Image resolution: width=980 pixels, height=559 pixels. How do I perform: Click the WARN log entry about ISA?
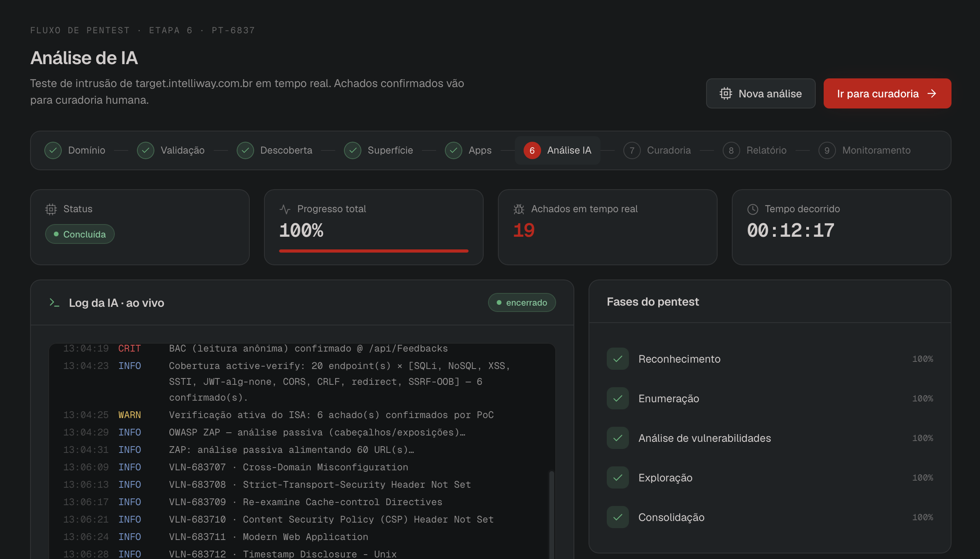point(302,415)
